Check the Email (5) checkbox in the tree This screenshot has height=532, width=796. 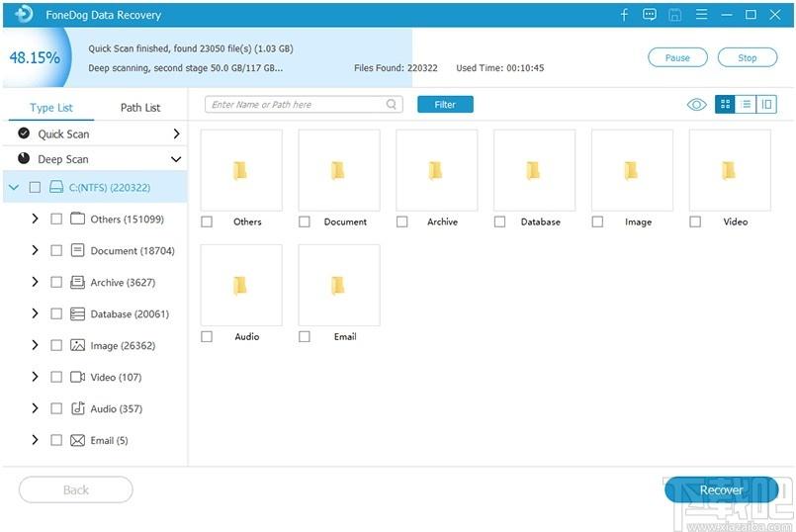click(56, 440)
